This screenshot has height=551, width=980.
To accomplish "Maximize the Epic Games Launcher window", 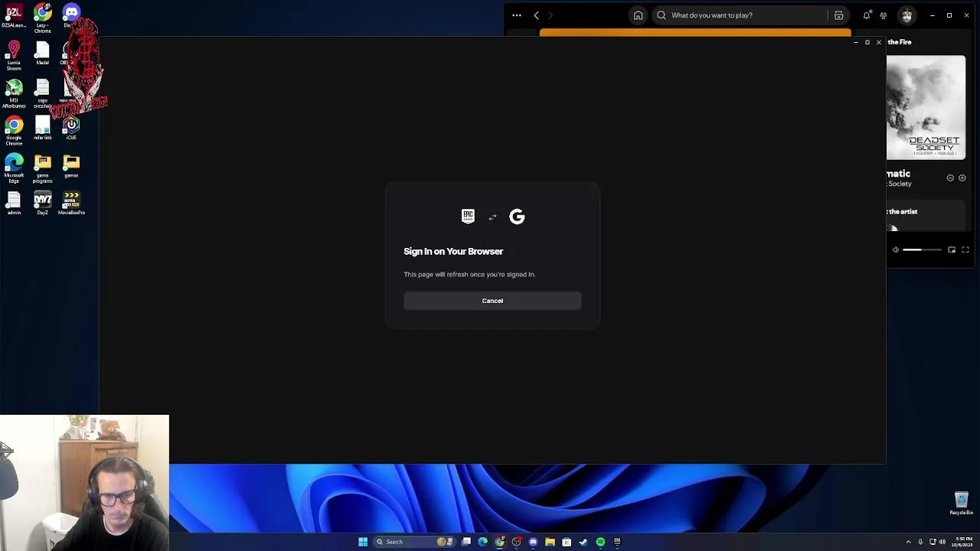I will [x=867, y=42].
